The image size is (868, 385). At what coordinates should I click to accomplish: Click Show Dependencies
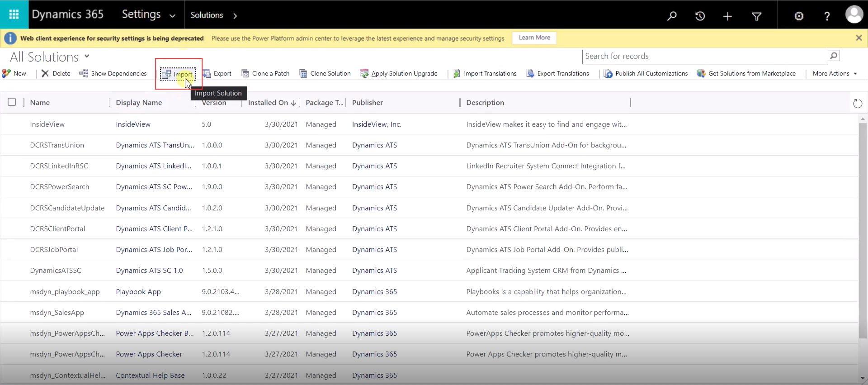coord(113,73)
